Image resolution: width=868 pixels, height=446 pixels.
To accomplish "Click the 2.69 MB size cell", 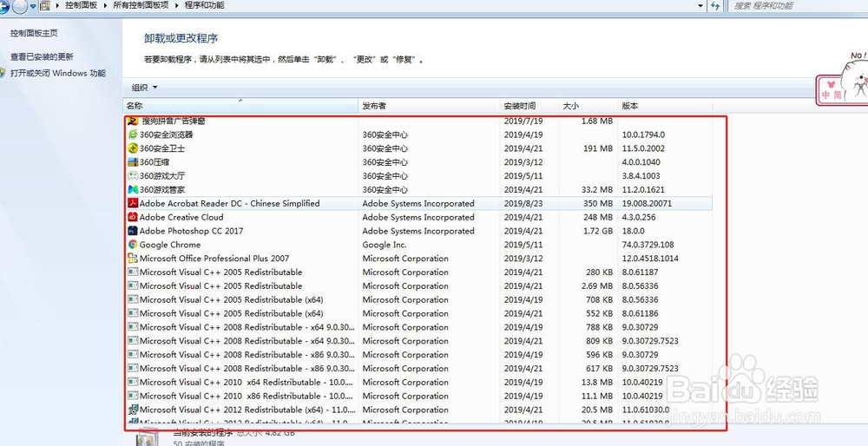I will (x=597, y=286).
